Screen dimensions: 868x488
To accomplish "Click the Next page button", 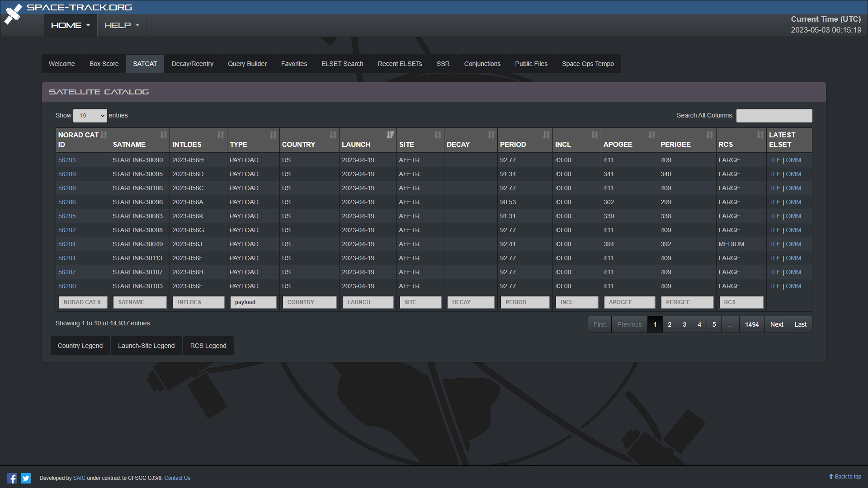I will (777, 324).
